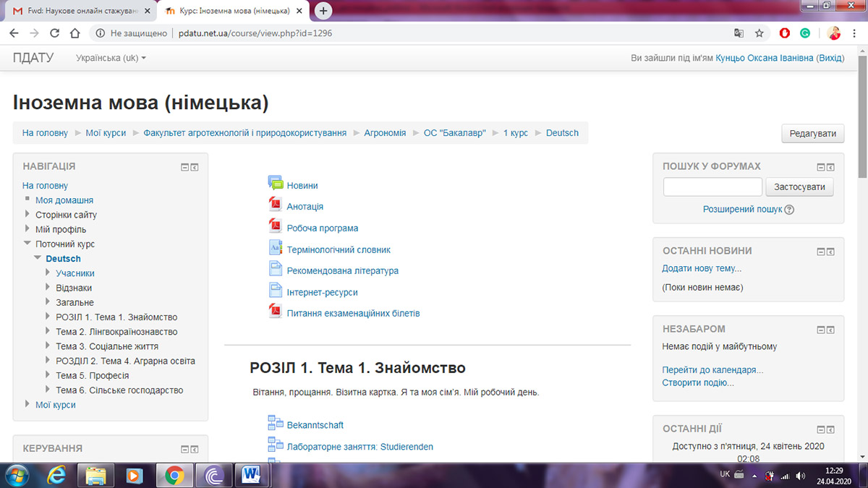
Task: Expand the Учасники tree node
Action: pos(48,273)
